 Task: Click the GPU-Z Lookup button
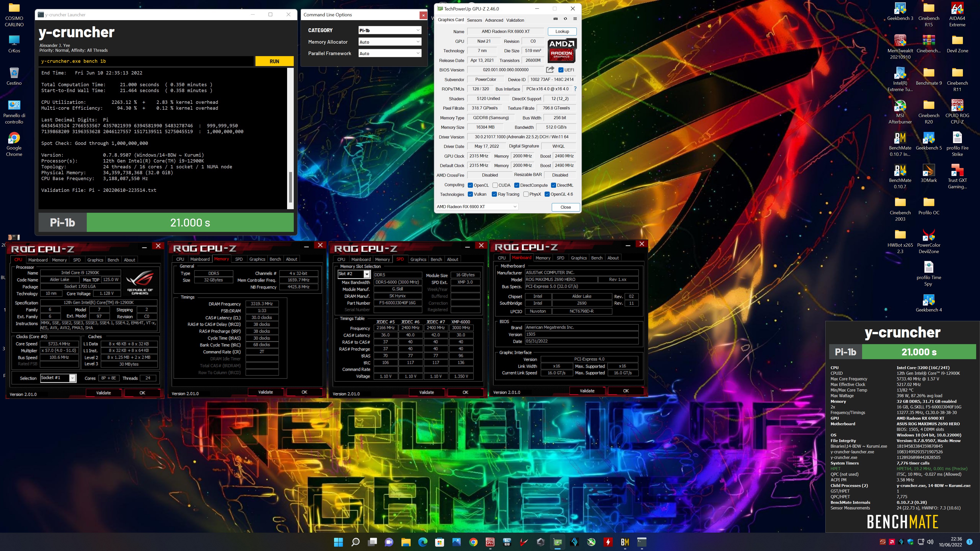point(562,32)
